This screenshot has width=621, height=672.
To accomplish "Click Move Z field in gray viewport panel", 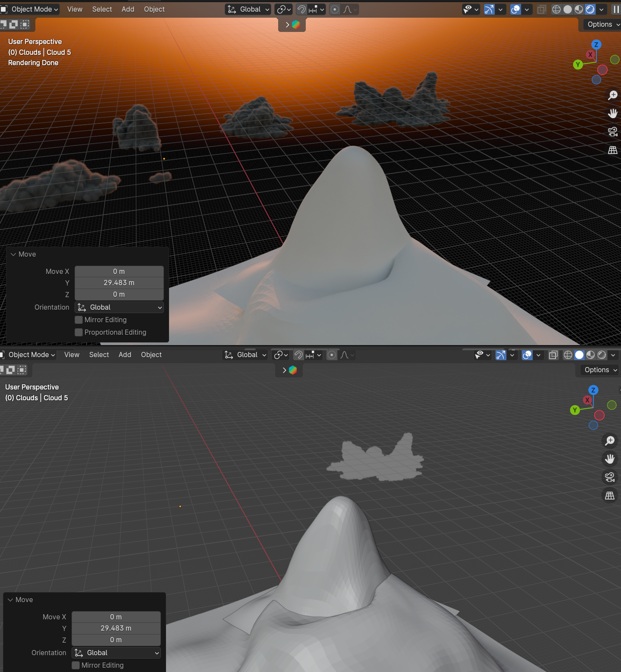I will pos(116,640).
